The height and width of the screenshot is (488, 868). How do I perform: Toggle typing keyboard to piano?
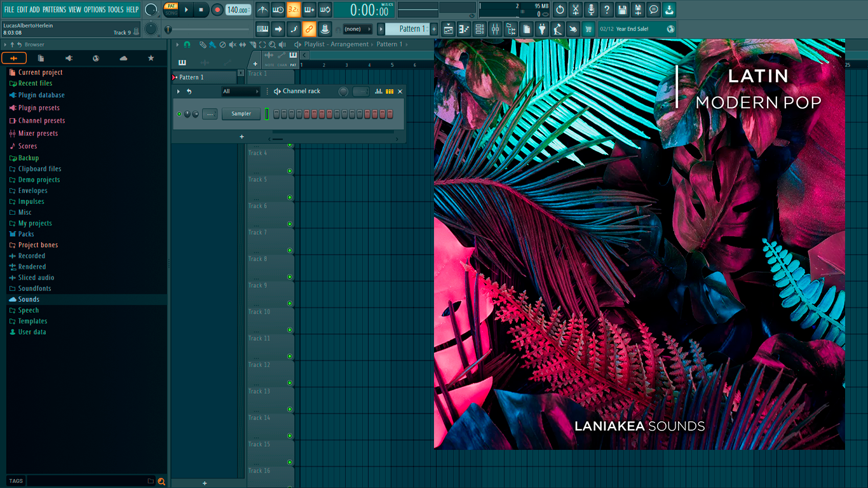262,29
